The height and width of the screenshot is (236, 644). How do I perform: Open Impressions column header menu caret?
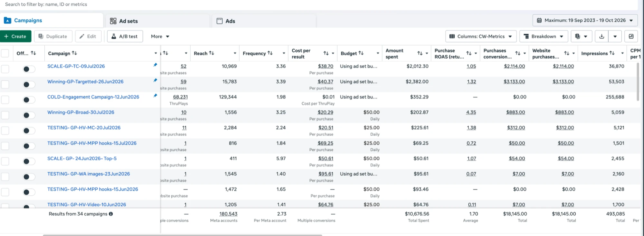tap(623, 53)
